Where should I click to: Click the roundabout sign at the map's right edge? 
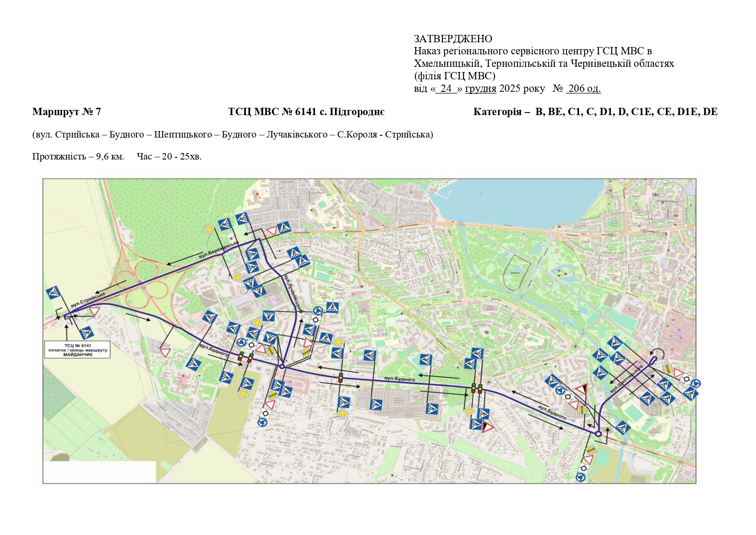(695, 384)
